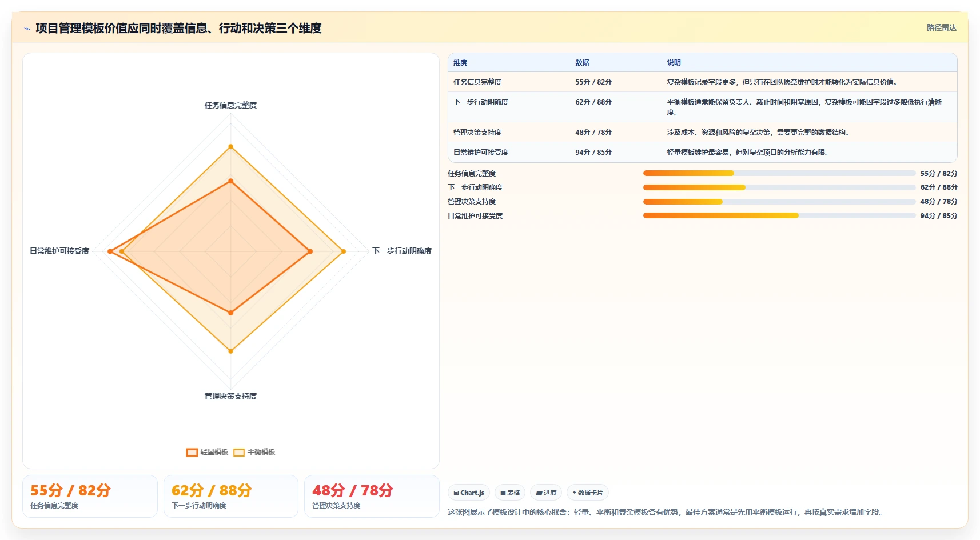Click the 数据卡片 tag chip
980x540 pixels.
[x=587, y=493]
